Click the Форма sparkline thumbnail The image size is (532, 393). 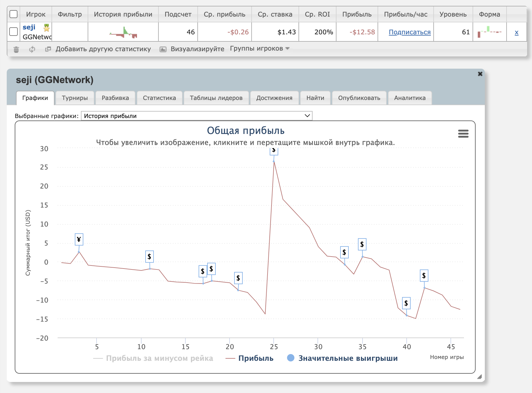(489, 32)
